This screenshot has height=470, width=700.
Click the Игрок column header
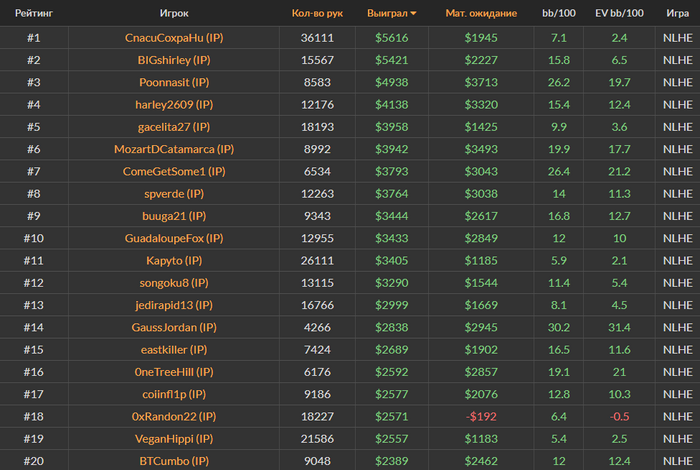point(174,13)
